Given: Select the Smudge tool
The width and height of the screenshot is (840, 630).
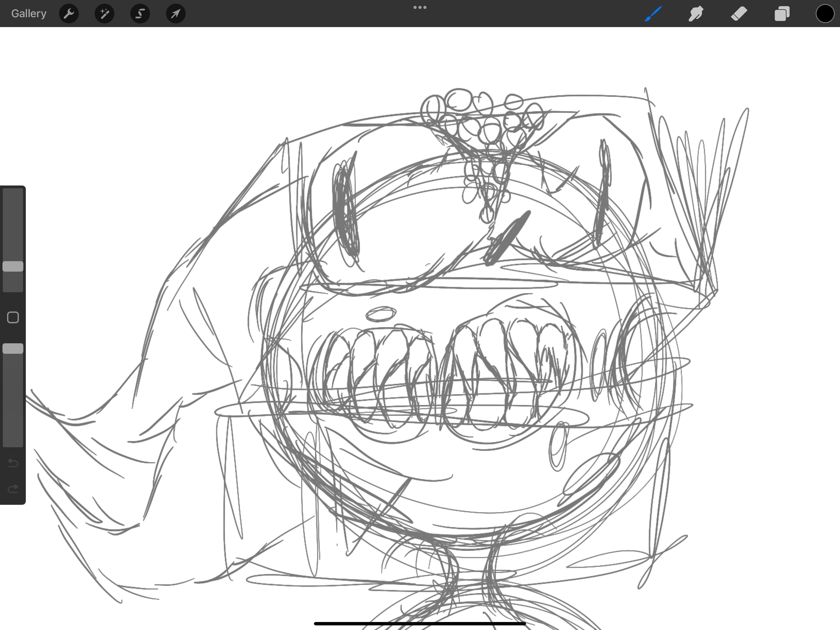Looking at the screenshot, I should click(696, 13).
